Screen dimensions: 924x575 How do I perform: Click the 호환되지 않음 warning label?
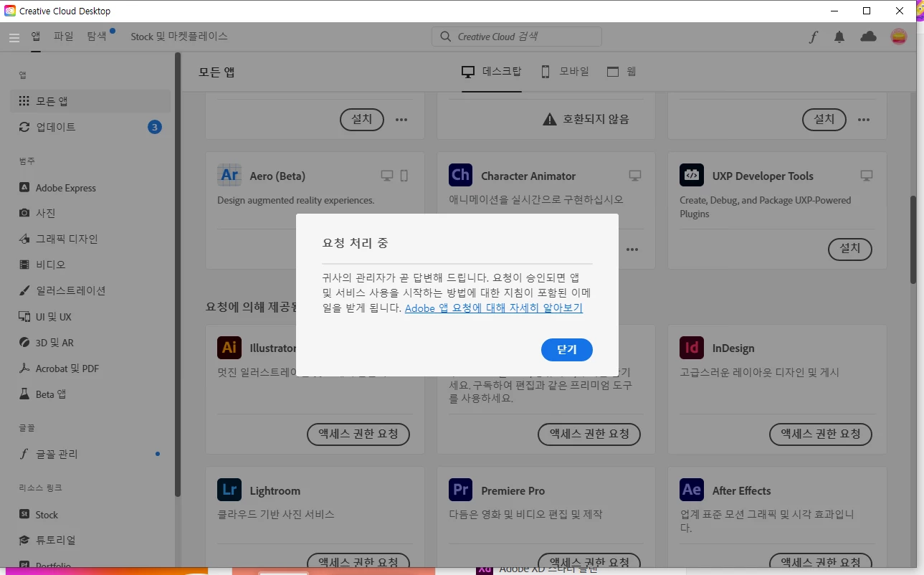pyautogui.click(x=586, y=119)
